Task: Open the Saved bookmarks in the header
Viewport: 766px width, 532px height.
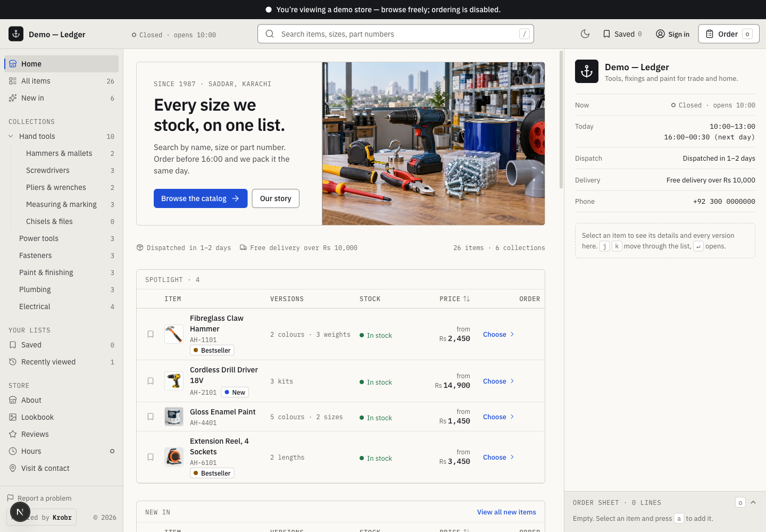Action: [622, 34]
